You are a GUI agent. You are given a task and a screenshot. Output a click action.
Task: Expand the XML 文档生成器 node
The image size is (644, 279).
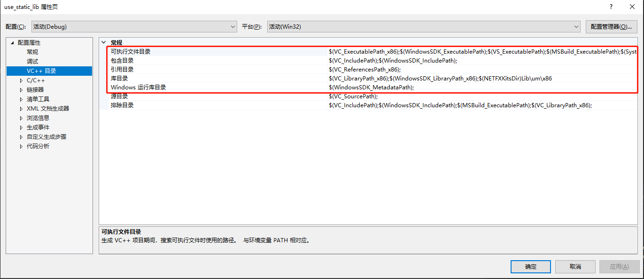(21, 108)
